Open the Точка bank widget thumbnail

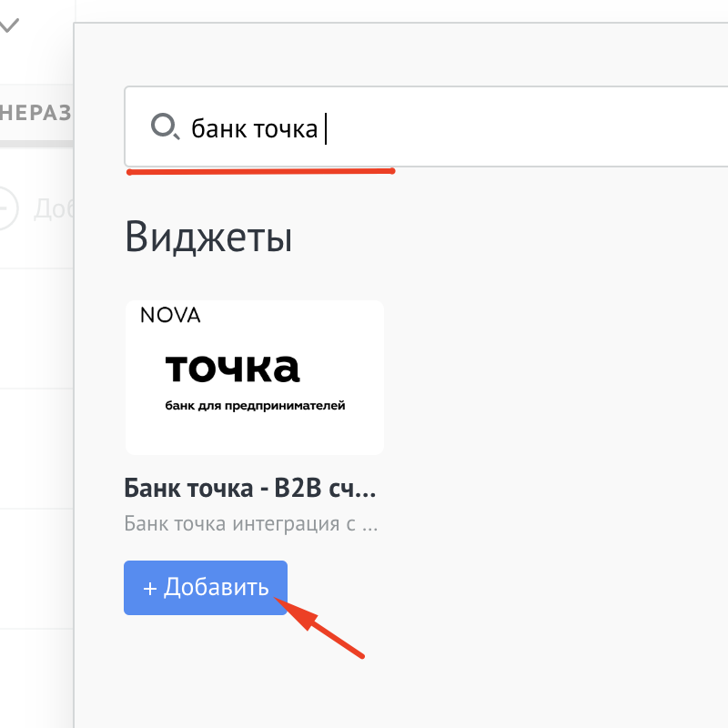coord(254,377)
